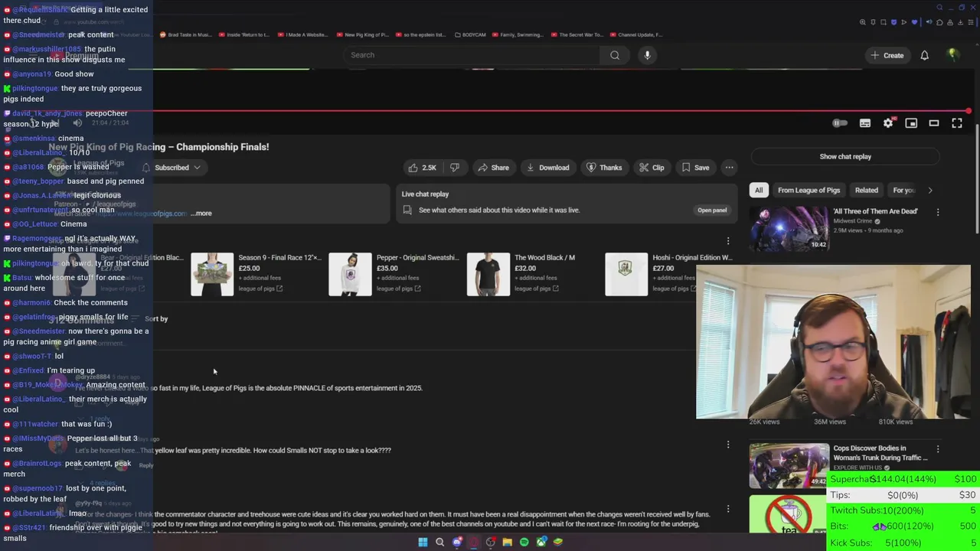Open more actions menu beside Save

(729, 168)
